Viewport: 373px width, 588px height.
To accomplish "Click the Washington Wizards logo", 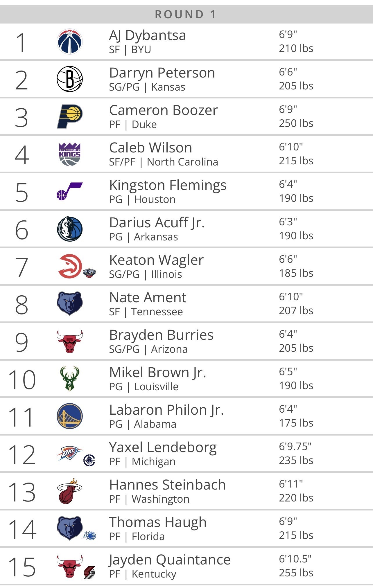I will tap(70, 42).
